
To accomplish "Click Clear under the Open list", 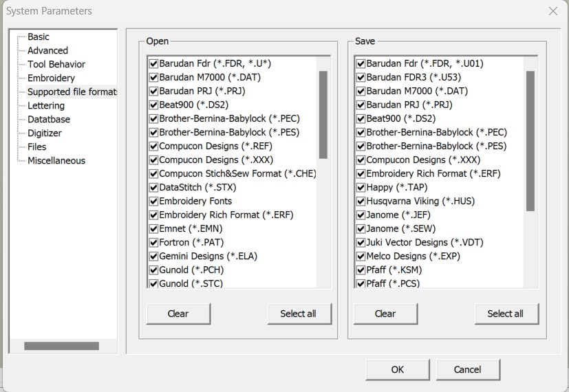I will [178, 314].
